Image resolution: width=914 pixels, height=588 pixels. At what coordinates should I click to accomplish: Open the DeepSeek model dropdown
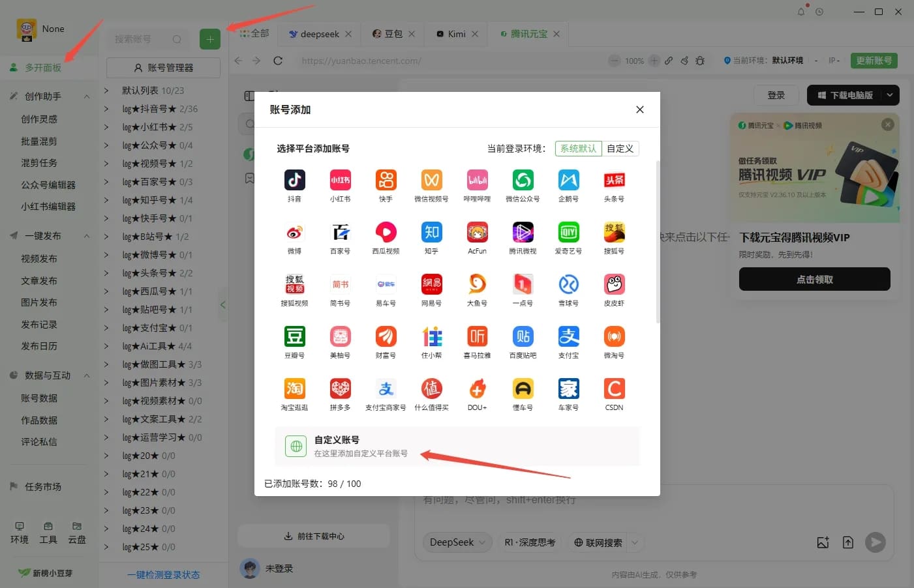click(457, 542)
